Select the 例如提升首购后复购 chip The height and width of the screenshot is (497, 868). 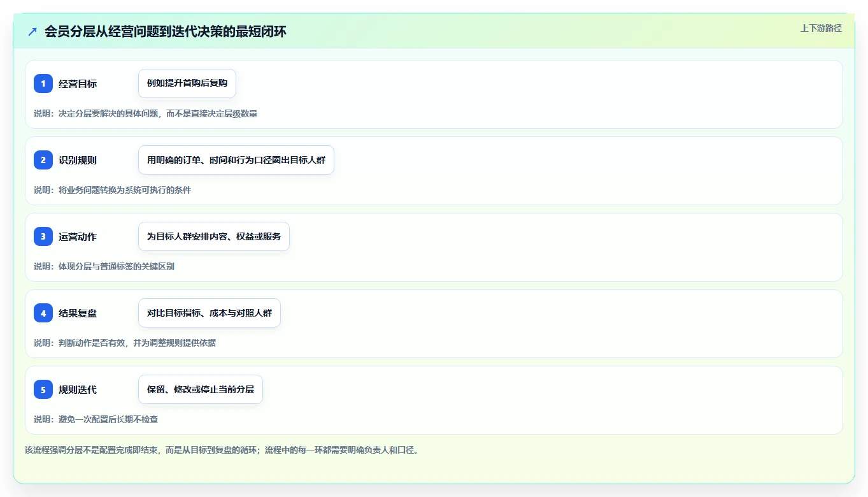[x=187, y=83]
